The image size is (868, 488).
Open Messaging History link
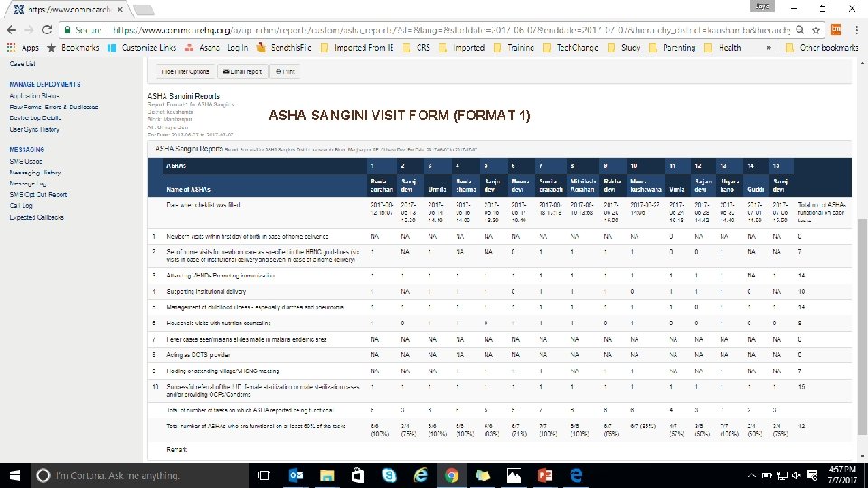[x=35, y=173]
